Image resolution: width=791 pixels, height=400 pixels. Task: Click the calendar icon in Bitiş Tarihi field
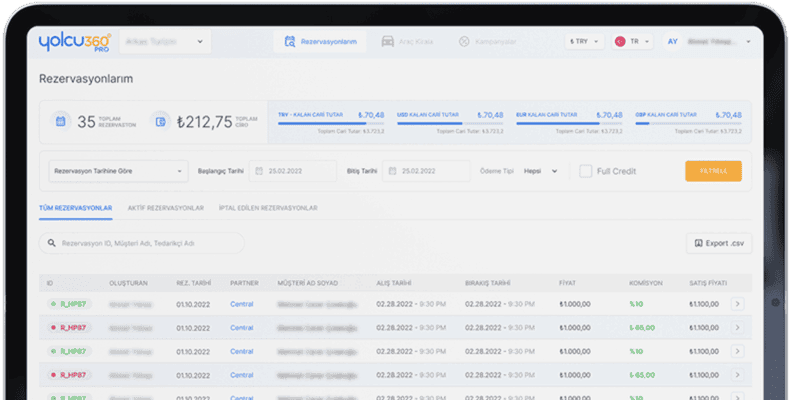pyautogui.click(x=393, y=171)
